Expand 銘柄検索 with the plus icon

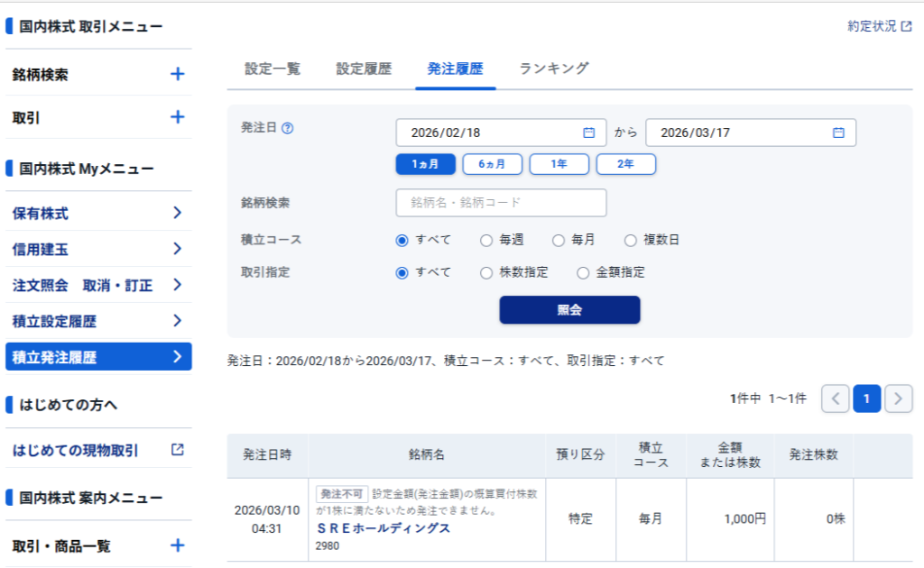(177, 75)
